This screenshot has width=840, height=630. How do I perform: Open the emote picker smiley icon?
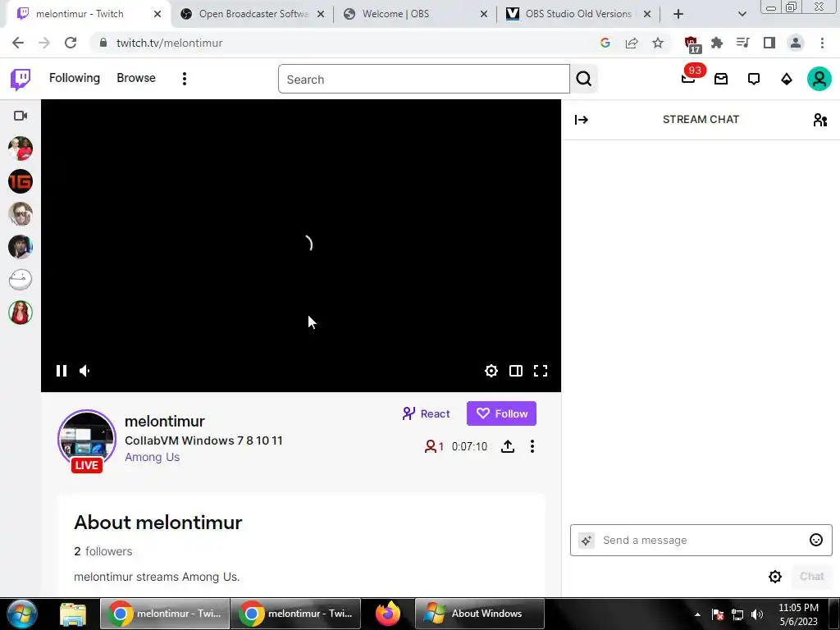[816, 540]
